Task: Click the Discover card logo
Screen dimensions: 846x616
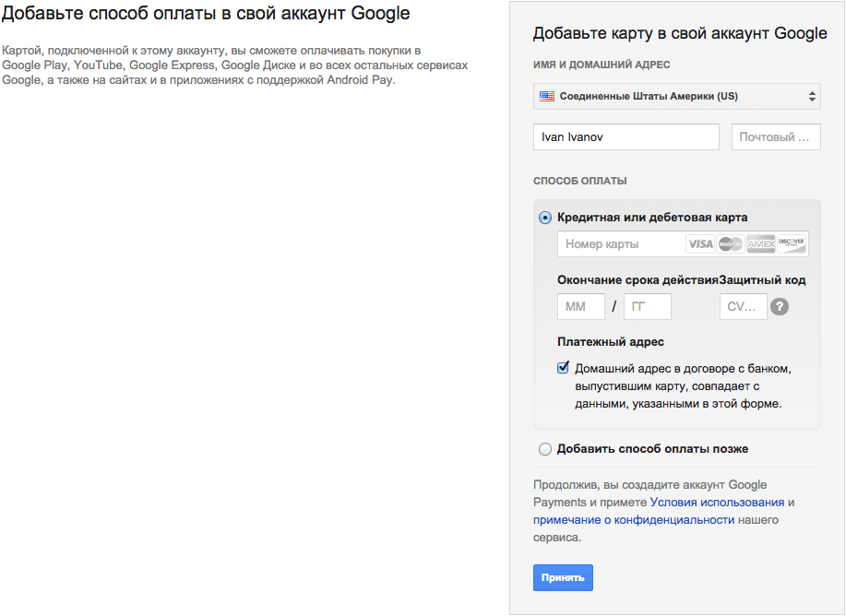Action: point(792,244)
